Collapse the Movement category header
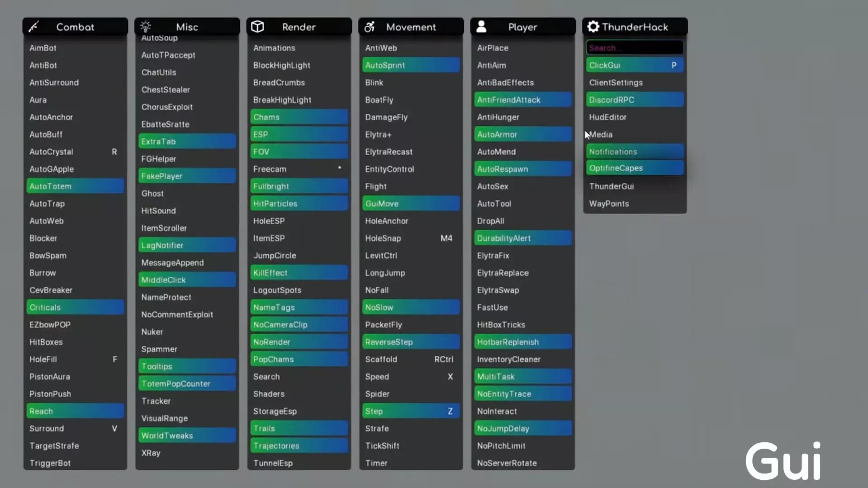 click(411, 27)
